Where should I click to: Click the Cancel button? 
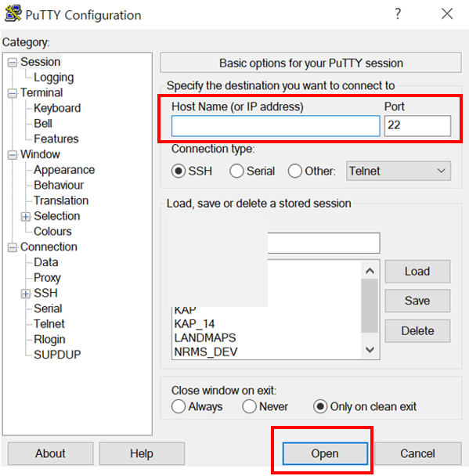[x=417, y=453]
